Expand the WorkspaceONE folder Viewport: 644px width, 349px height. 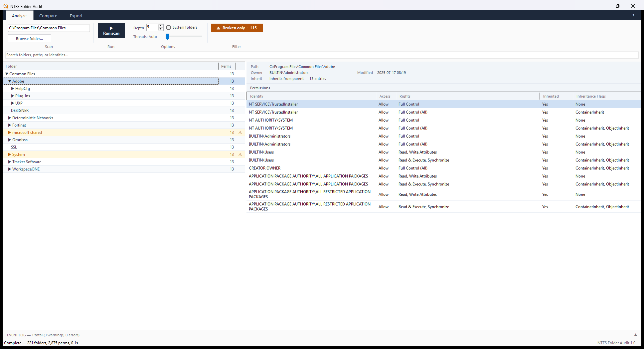[10, 169]
